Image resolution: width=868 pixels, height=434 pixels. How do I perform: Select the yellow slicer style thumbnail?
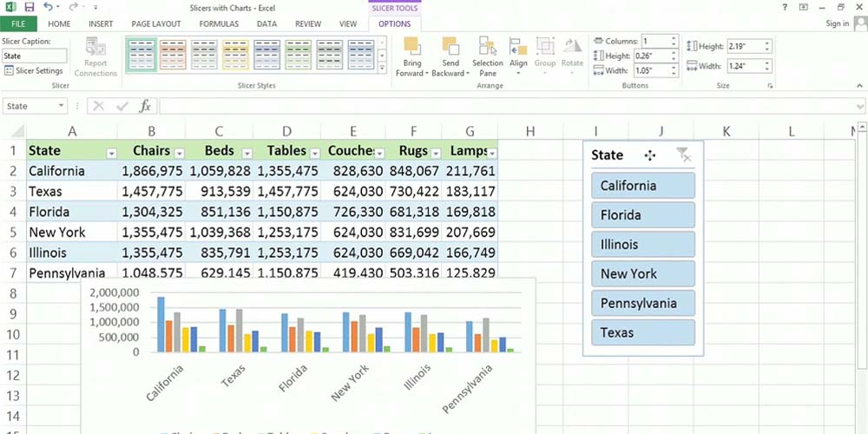click(x=236, y=54)
